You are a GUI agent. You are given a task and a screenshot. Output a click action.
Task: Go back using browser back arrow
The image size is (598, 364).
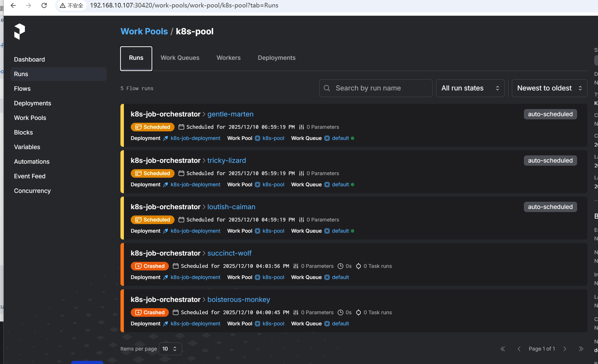click(13, 5)
